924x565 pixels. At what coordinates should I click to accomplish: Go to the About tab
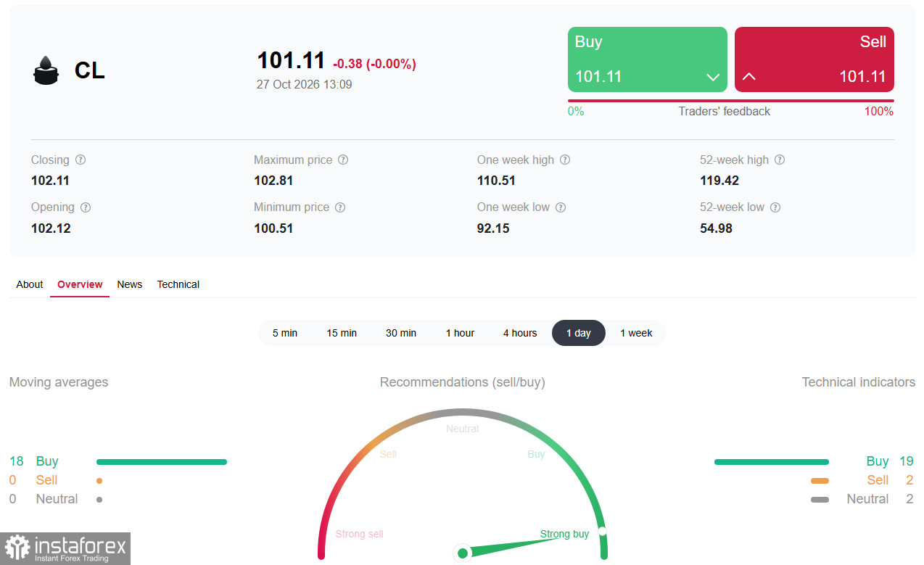pyautogui.click(x=30, y=284)
